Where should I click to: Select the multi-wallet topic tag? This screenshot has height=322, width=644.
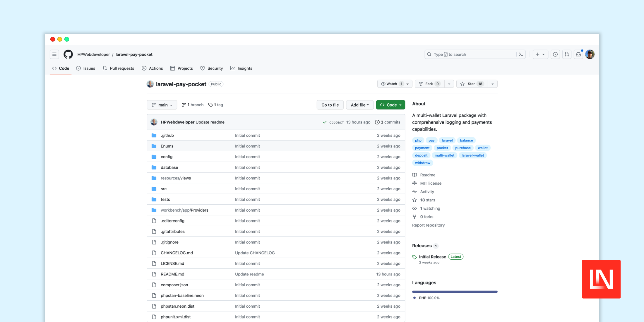coord(444,155)
